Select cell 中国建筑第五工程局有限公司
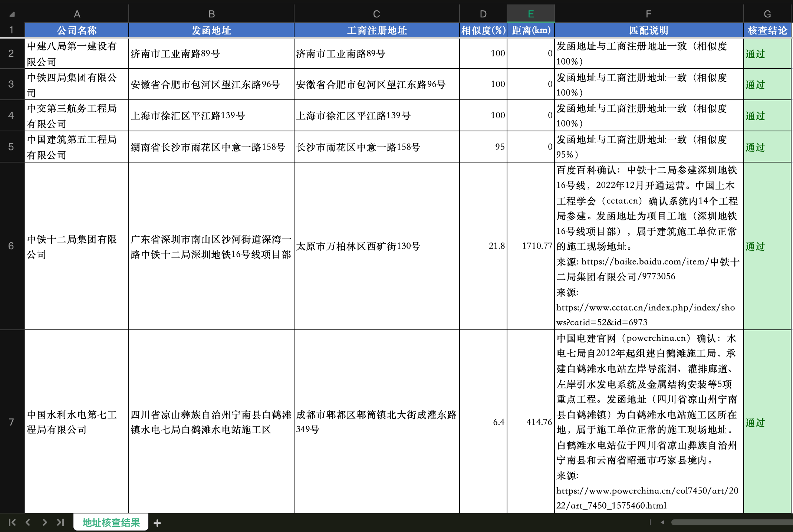793x532 pixels. tap(77, 147)
